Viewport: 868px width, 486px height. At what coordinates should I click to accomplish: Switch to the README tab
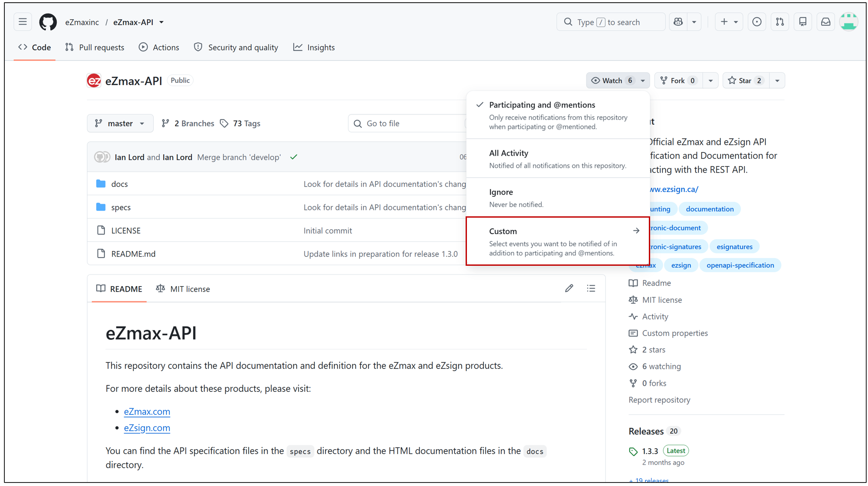tap(119, 289)
